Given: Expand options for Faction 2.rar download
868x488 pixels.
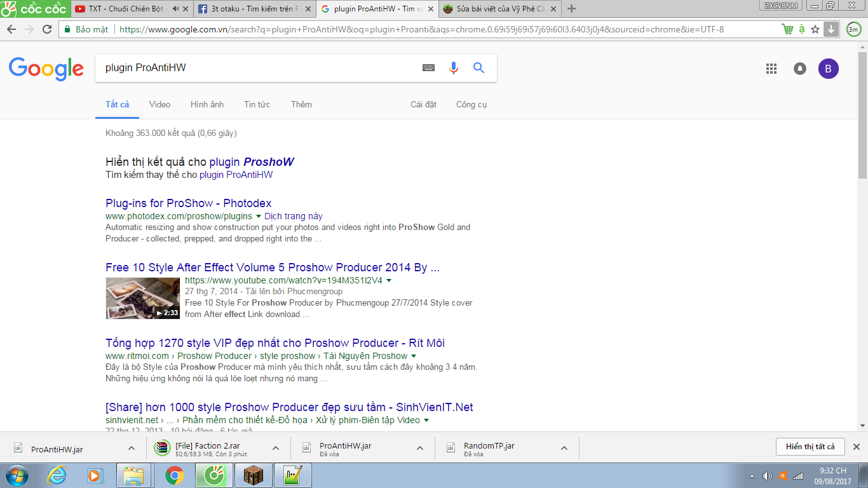Looking at the screenshot, I should point(276,448).
